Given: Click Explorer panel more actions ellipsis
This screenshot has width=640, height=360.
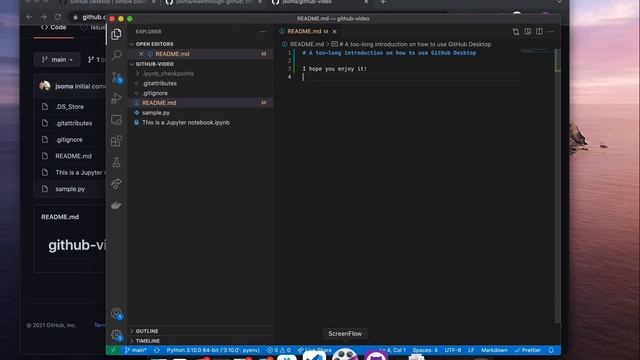Looking at the screenshot, I should [263, 31].
